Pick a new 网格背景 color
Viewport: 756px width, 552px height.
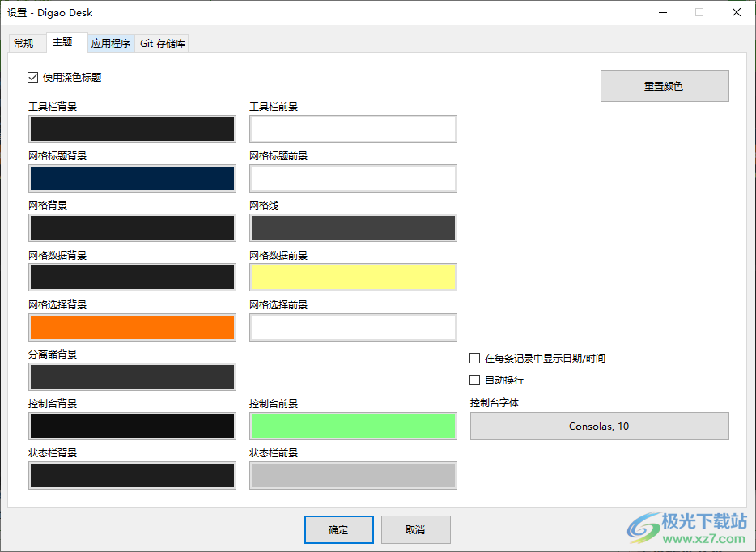[132, 227]
